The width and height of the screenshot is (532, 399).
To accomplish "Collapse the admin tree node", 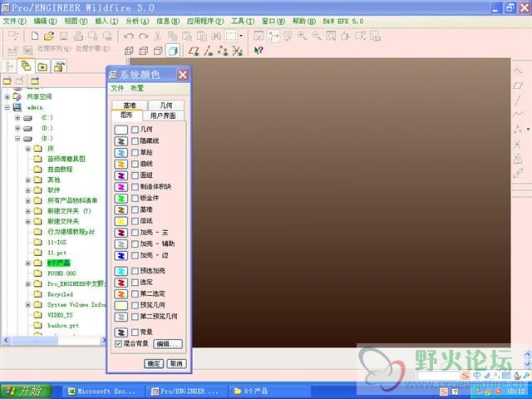I will (7, 107).
